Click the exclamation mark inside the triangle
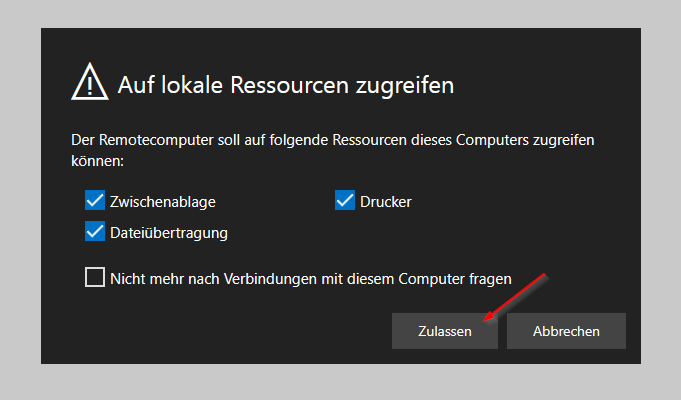 coord(90,86)
